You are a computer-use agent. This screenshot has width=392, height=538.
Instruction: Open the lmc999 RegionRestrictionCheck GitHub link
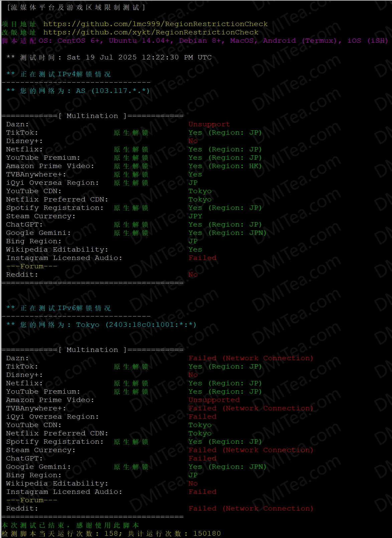(155, 24)
